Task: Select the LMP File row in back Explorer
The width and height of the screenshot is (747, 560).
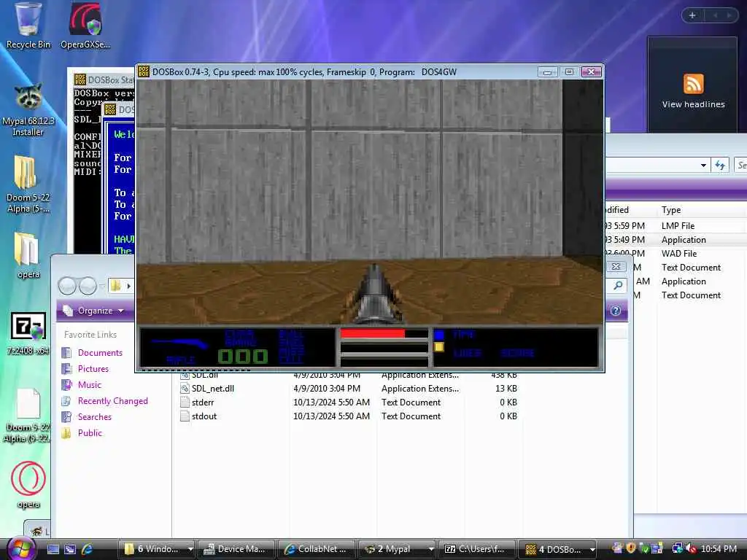Action: click(x=676, y=226)
